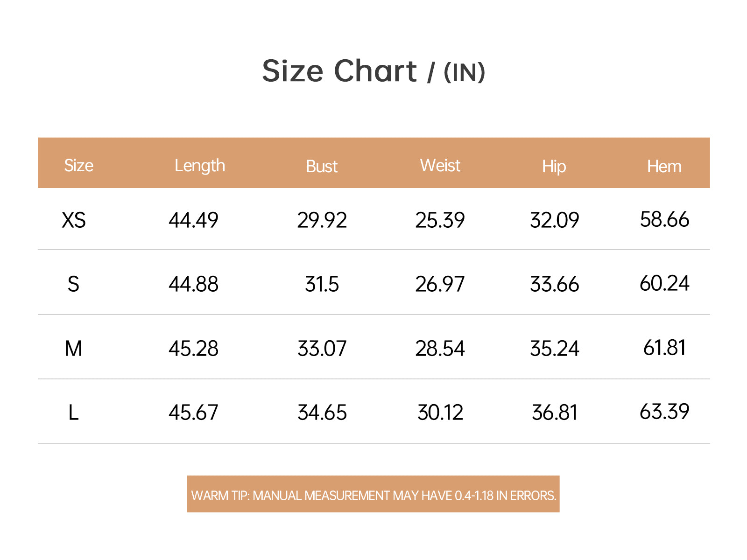Click the Hem column header
Image resolution: width=747 pixels, height=560 pixels.
pyautogui.click(x=664, y=167)
